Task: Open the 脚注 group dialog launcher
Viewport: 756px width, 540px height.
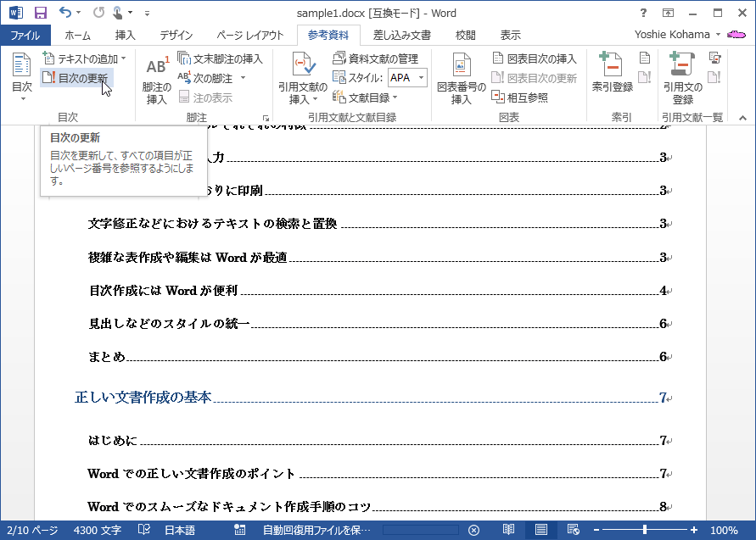Action: tap(266, 118)
